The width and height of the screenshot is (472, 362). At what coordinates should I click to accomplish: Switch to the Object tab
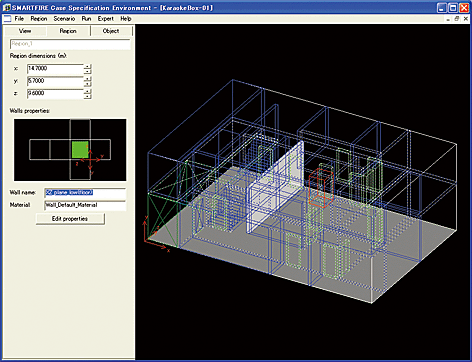[111, 31]
